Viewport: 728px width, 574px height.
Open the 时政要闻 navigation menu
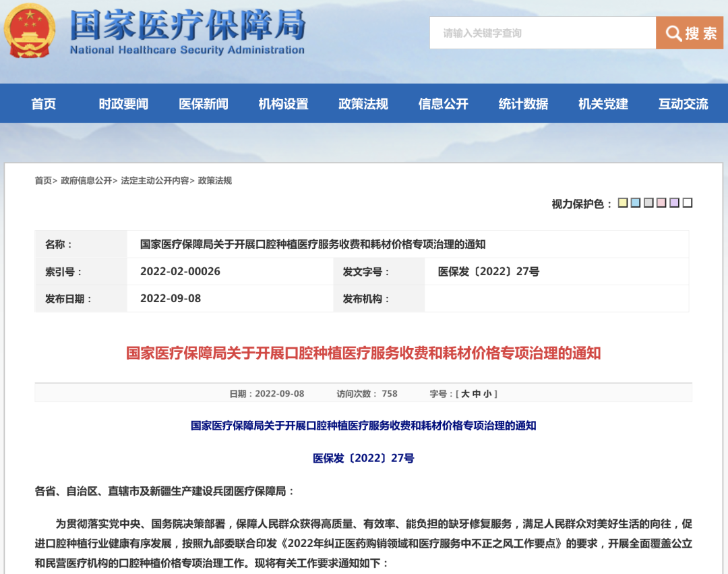click(x=123, y=103)
